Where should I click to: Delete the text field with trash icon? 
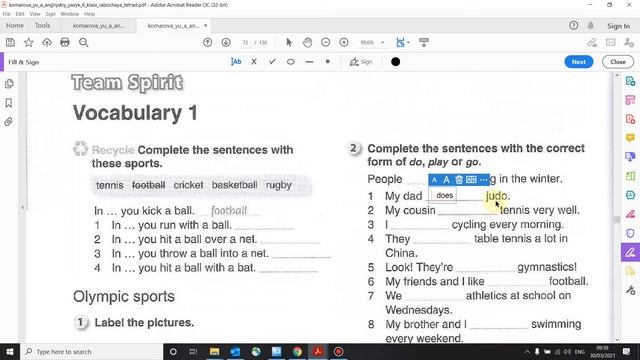(459, 180)
